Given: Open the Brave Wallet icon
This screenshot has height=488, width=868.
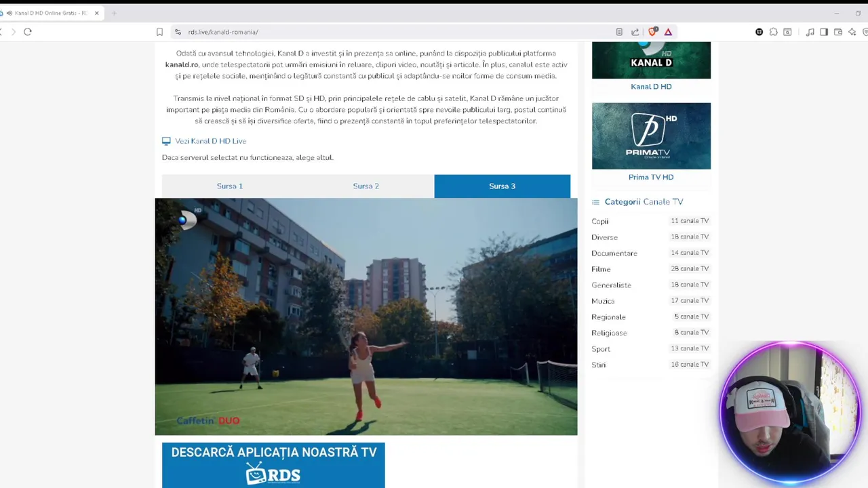Looking at the screenshot, I should pos(838,32).
